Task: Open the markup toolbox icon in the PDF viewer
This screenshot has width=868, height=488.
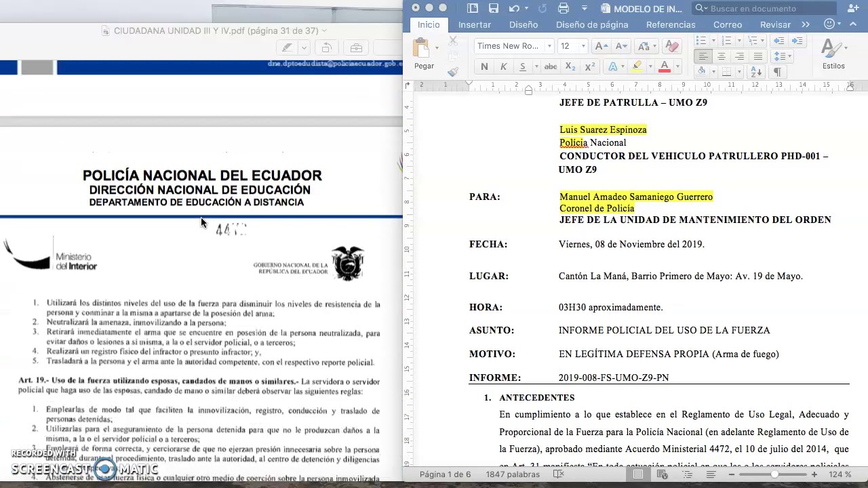Action: pos(356,47)
